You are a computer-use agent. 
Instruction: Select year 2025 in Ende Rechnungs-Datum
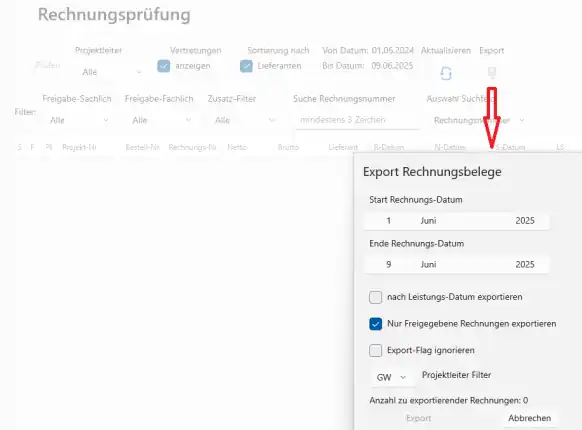tap(525, 264)
